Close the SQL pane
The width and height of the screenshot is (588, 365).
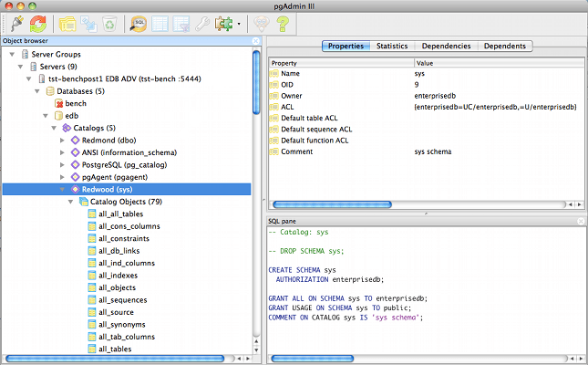click(x=581, y=221)
